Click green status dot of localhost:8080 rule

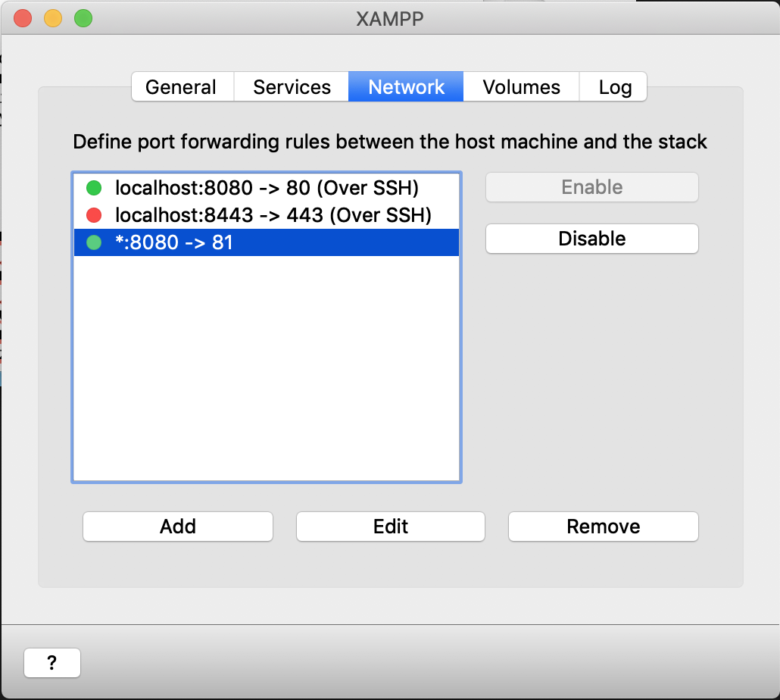pos(94,188)
